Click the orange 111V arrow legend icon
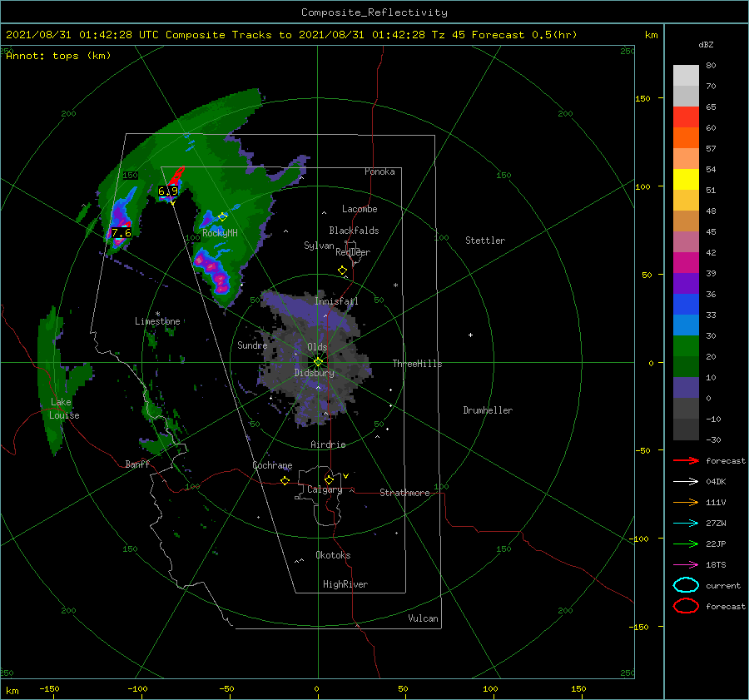749x700 pixels. [686, 502]
